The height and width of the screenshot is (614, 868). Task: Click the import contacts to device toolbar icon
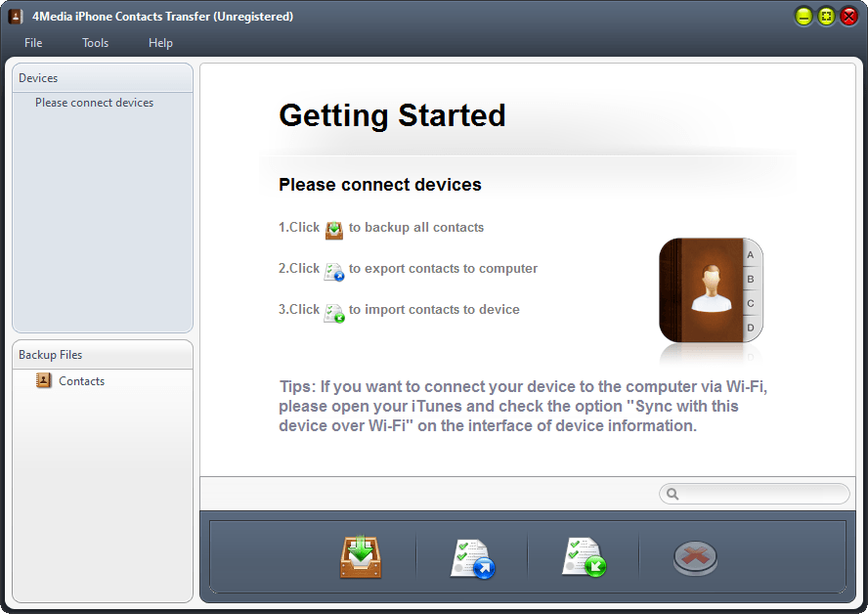click(x=584, y=557)
